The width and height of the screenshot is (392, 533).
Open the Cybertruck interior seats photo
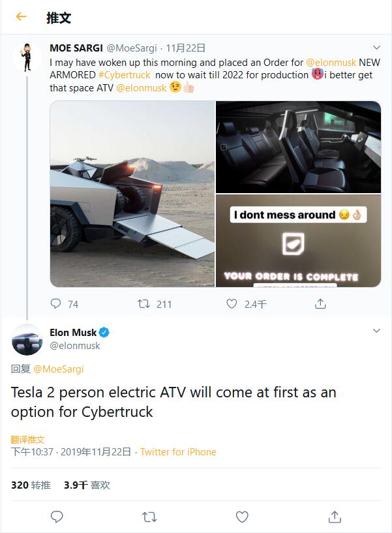(x=298, y=147)
